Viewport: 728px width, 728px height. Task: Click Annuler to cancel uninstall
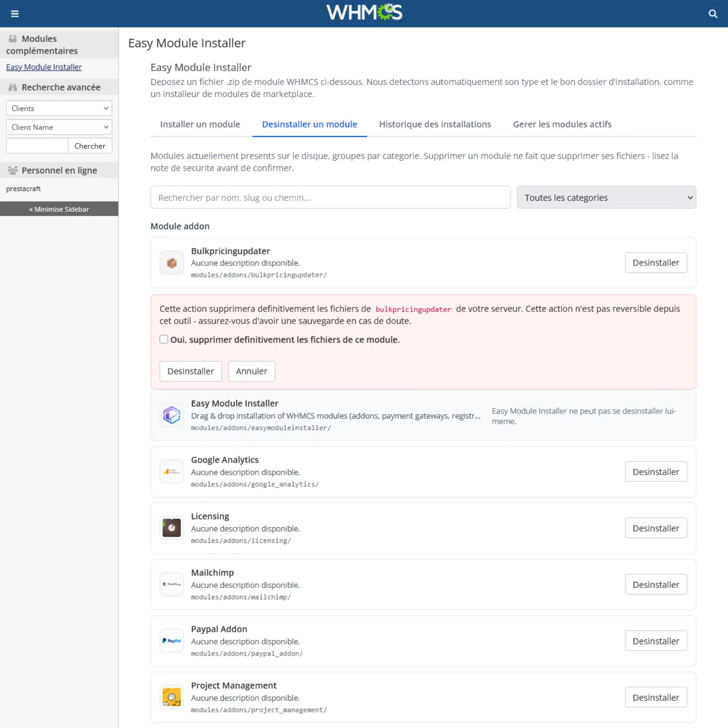(251, 371)
